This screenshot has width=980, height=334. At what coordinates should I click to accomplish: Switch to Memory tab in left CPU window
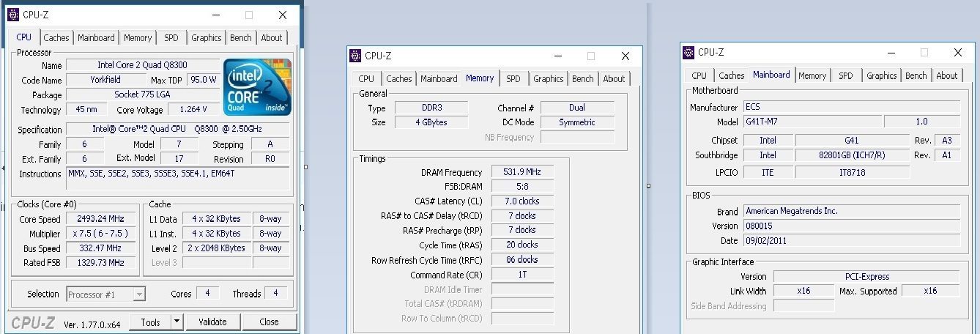[138, 38]
